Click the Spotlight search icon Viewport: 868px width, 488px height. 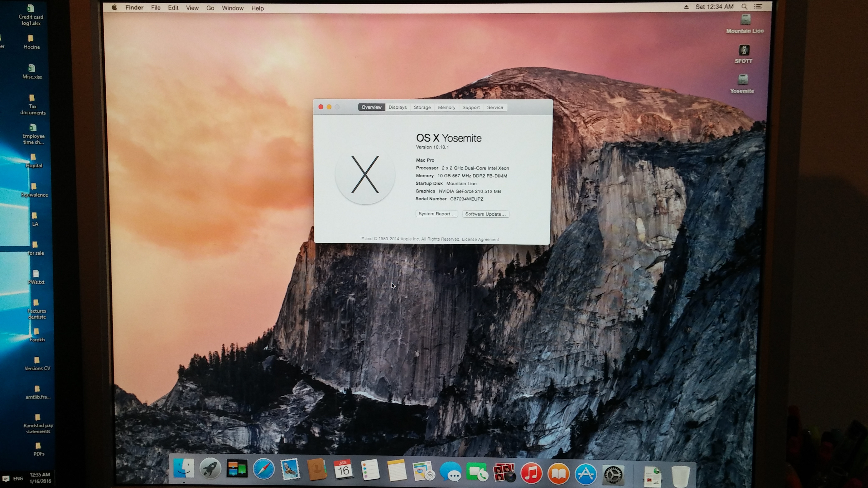(744, 7)
